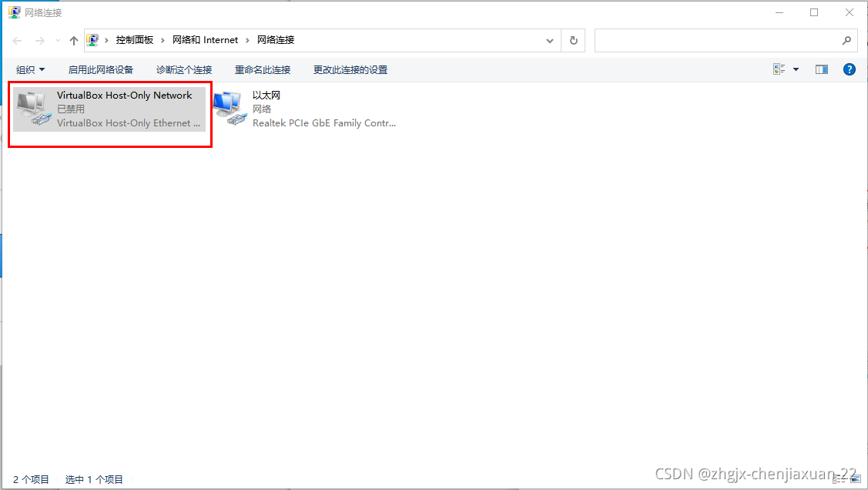Image resolution: width=868 pixels, height=490 pixels.
Task: Click 2 个项目 status text
Action: (31, 479)
